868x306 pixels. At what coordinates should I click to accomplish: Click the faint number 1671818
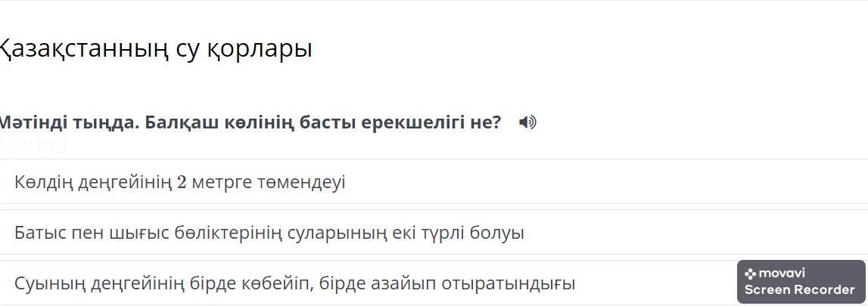coord(33,147)
